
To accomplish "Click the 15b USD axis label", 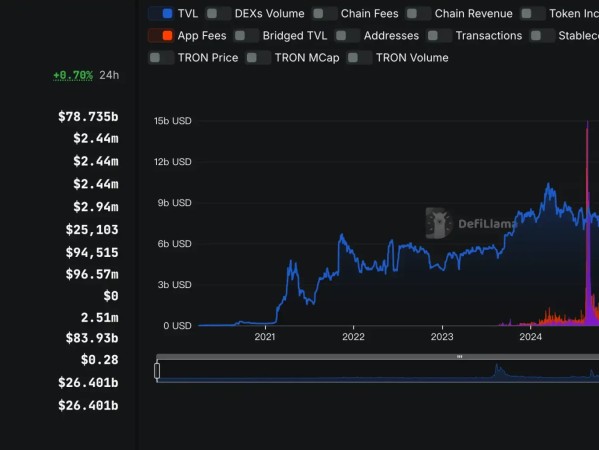I will [173, 121].
